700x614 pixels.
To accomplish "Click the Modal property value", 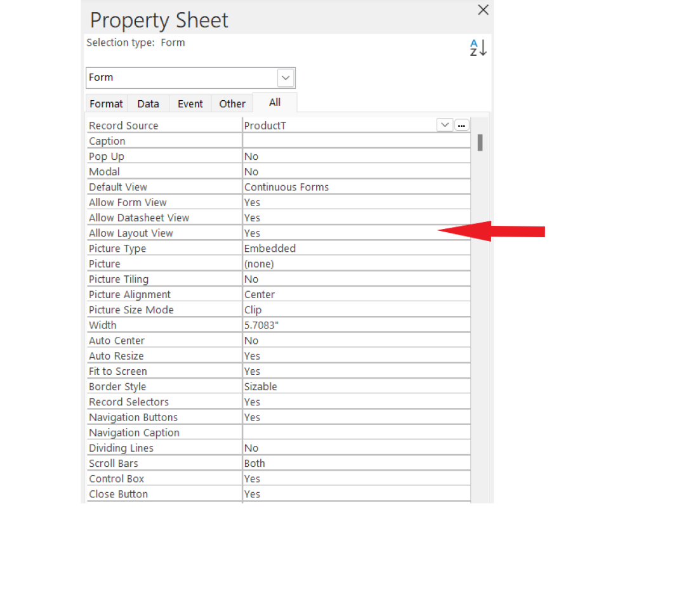I will [x=355, y=172].
